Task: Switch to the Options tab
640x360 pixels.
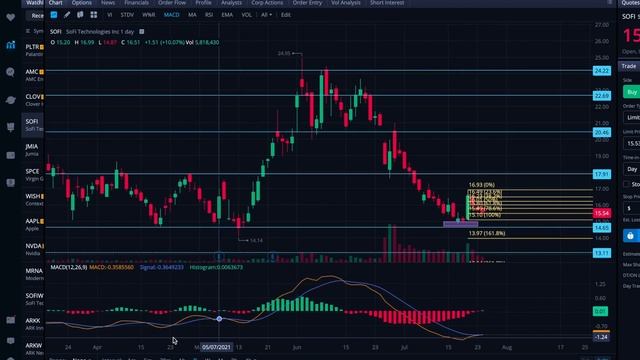Action: [x=82, y=3]
